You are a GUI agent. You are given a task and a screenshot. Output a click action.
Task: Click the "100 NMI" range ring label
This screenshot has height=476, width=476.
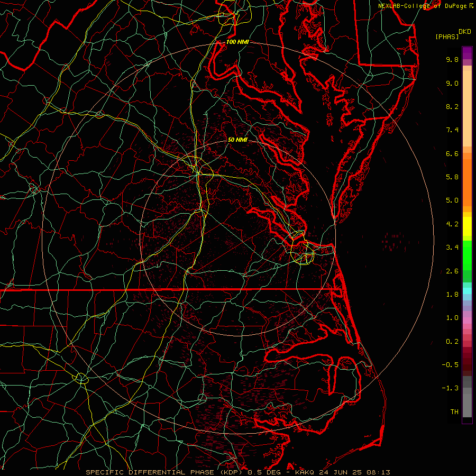237,42
